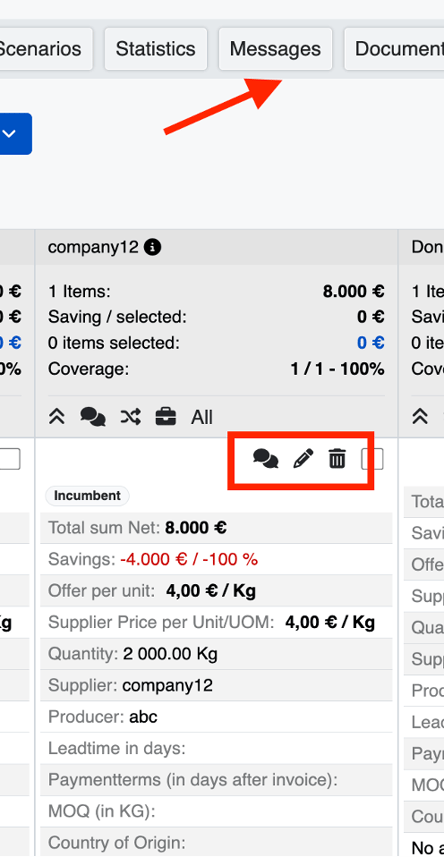
Task: Click the Total sum Net 8.000 € row
Action: [216, 528]
